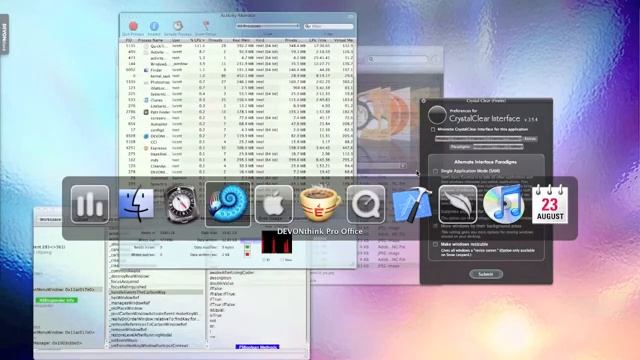This screenshot has width=640, height=360.
Task: Select the 'description' entry in the right list
Action: (x=221, y=278)
